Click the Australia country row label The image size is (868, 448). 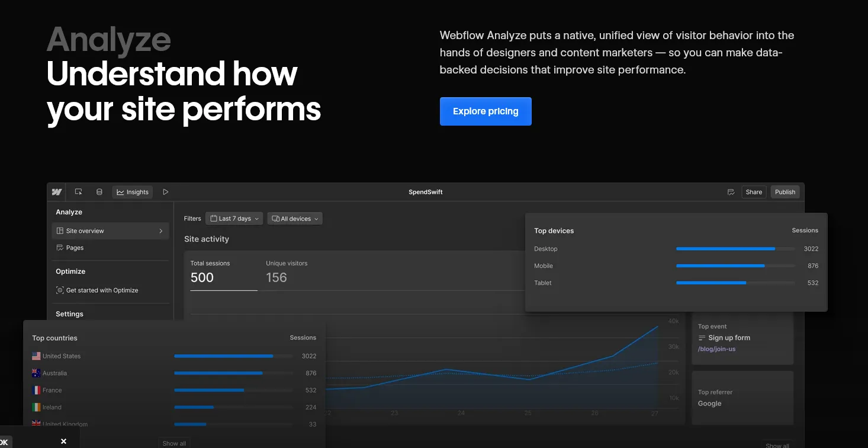54,373
